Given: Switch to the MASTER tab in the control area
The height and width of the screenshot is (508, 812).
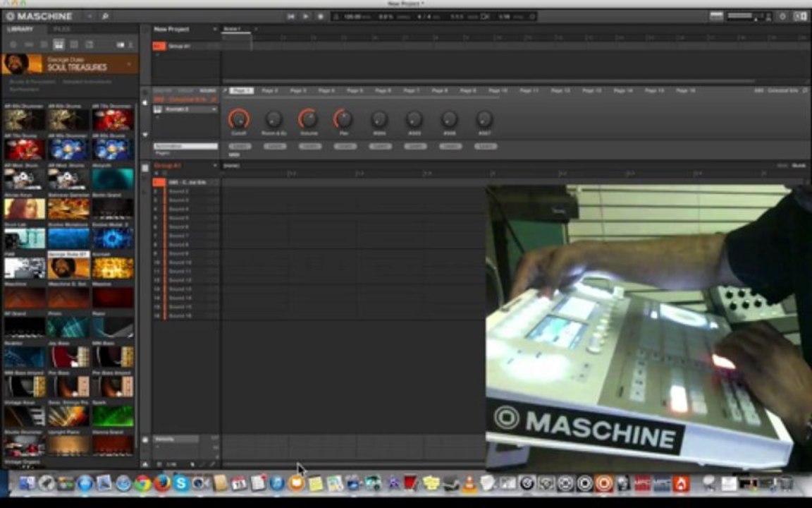Looking at the screenshot, I should click(x=162, y=91).
